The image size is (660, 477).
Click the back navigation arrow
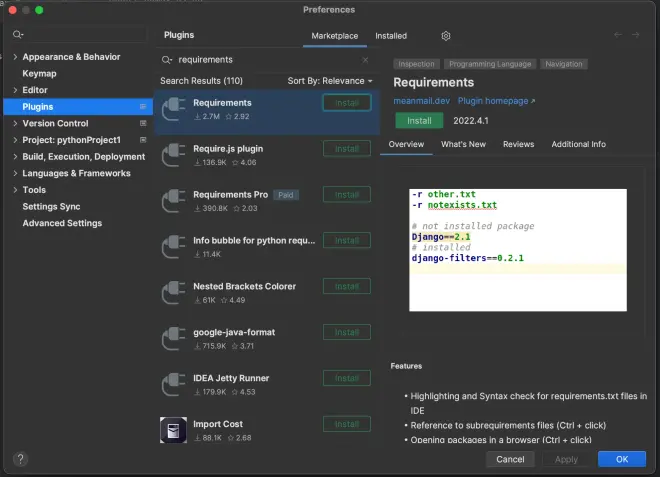pos(618,35)
